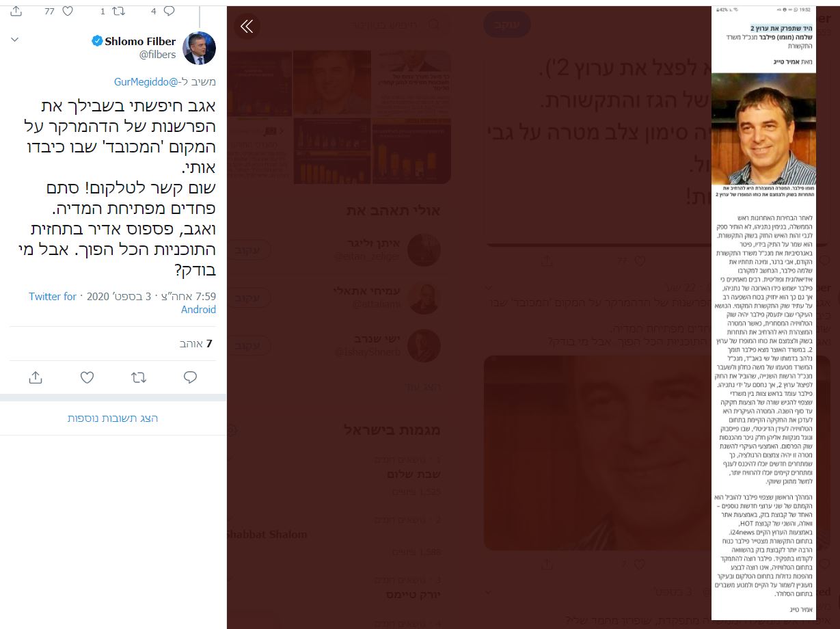
Task: Click the verified badge next to Shlomo Filber
Action: pyautogui.click(x=98, y=42)
